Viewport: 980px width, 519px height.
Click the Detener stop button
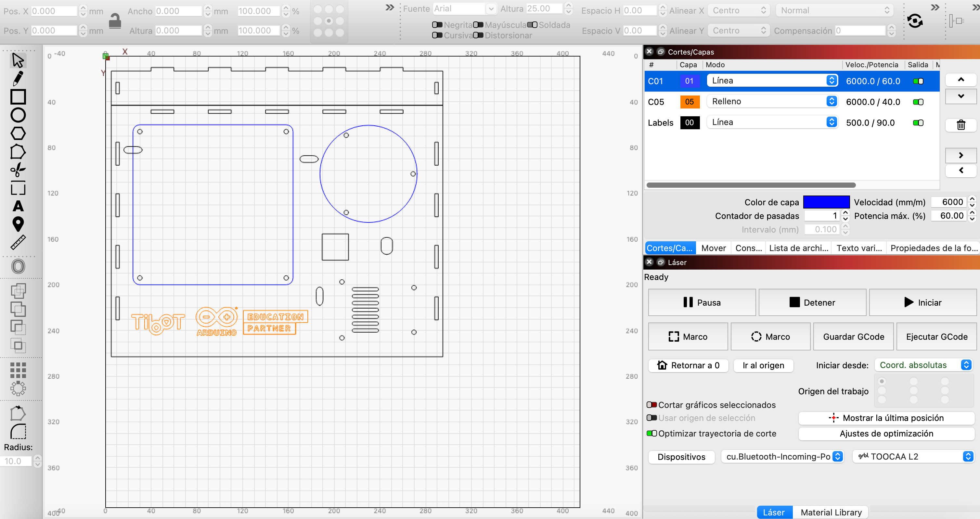pyautogui.click(x=812, y=303)
